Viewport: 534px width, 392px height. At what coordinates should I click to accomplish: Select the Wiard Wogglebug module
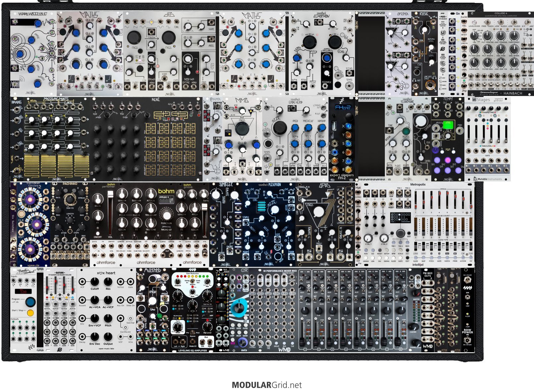click(x=33, y=54)
